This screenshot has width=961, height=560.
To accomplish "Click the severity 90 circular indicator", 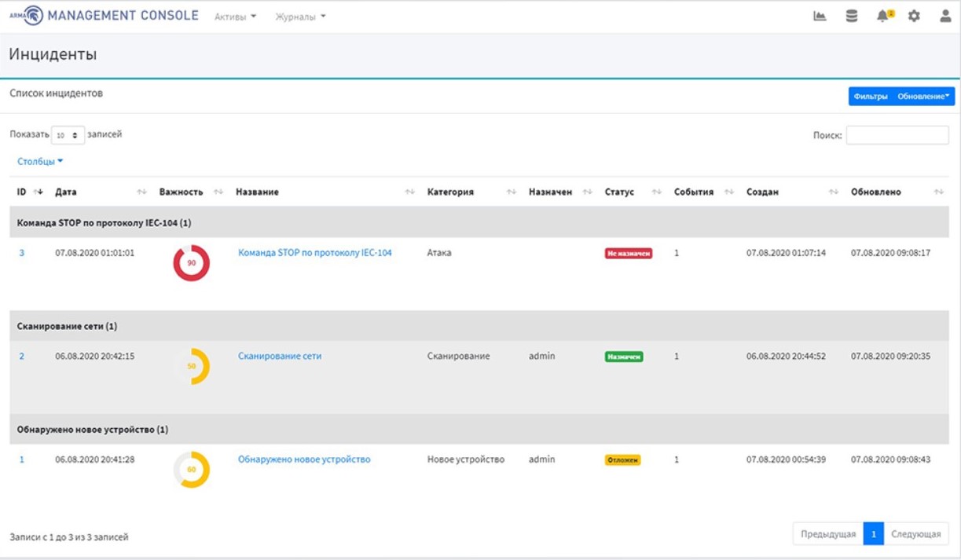I will pos(191,263).
